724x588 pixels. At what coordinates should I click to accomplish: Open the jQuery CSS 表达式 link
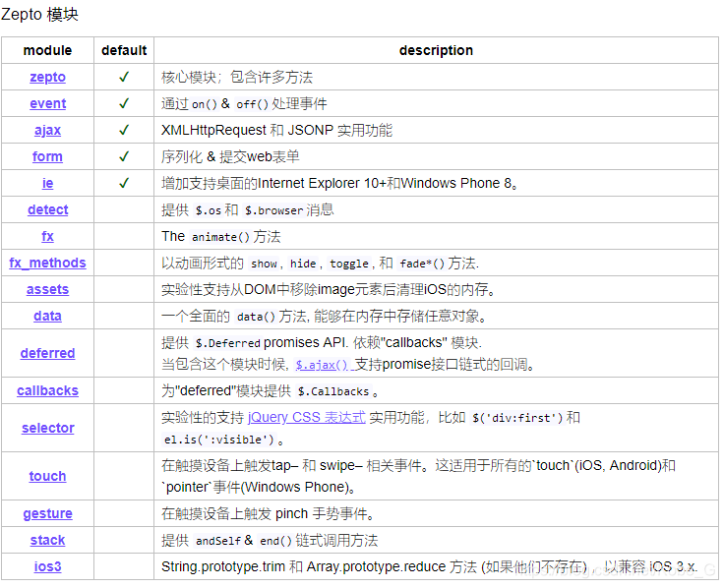point(307,417)
